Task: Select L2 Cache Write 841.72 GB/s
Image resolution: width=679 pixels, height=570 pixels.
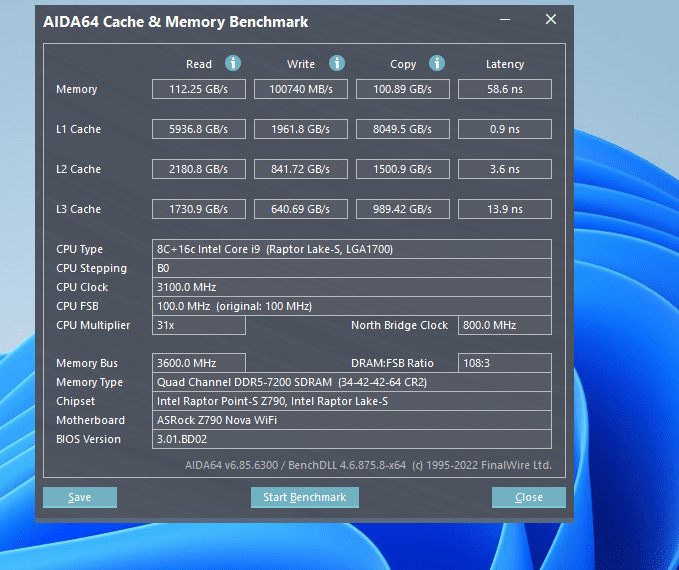Action: 301,169
